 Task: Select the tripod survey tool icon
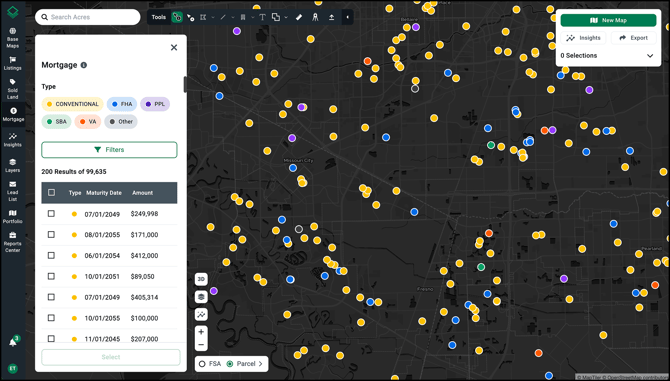(315, 17)
